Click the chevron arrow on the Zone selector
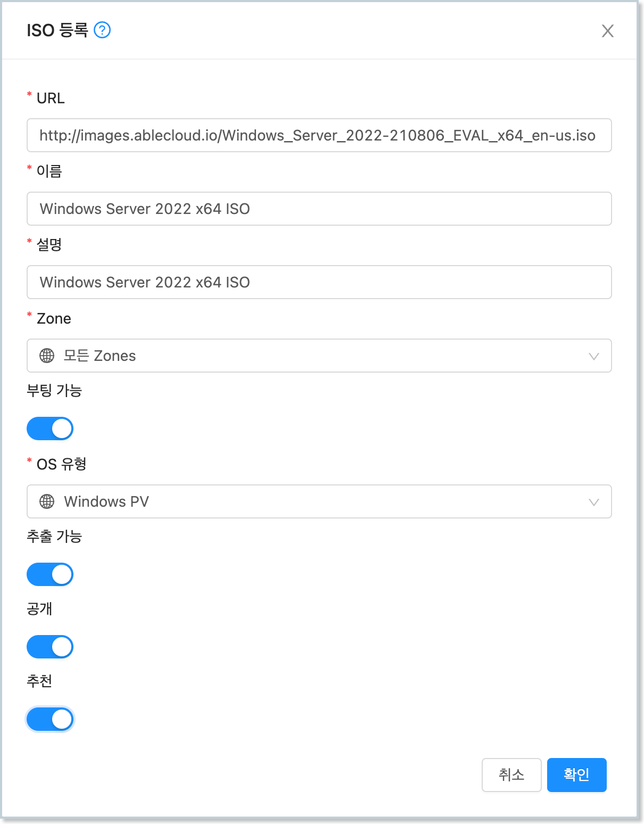This screenshot has width=644, height=824. tap(593, 356)
